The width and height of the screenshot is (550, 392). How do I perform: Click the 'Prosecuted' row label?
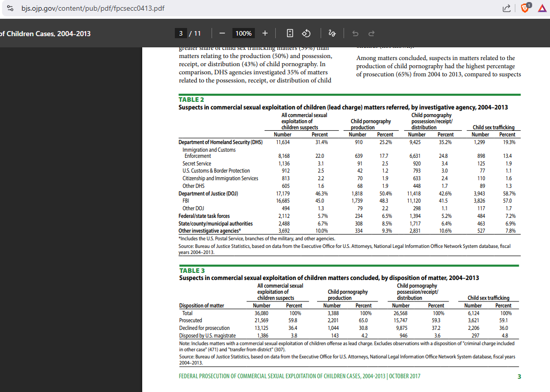[191, 320]
